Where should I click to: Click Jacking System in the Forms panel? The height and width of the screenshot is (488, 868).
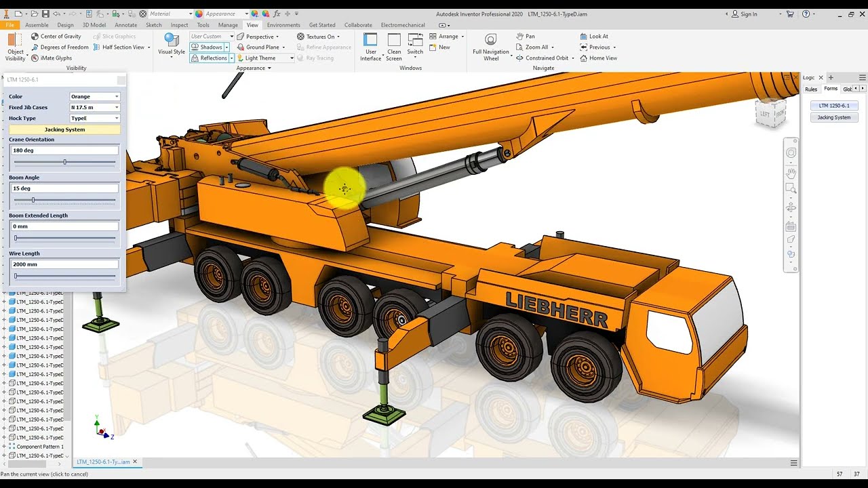pyautogui.click(x=834, y=117)
